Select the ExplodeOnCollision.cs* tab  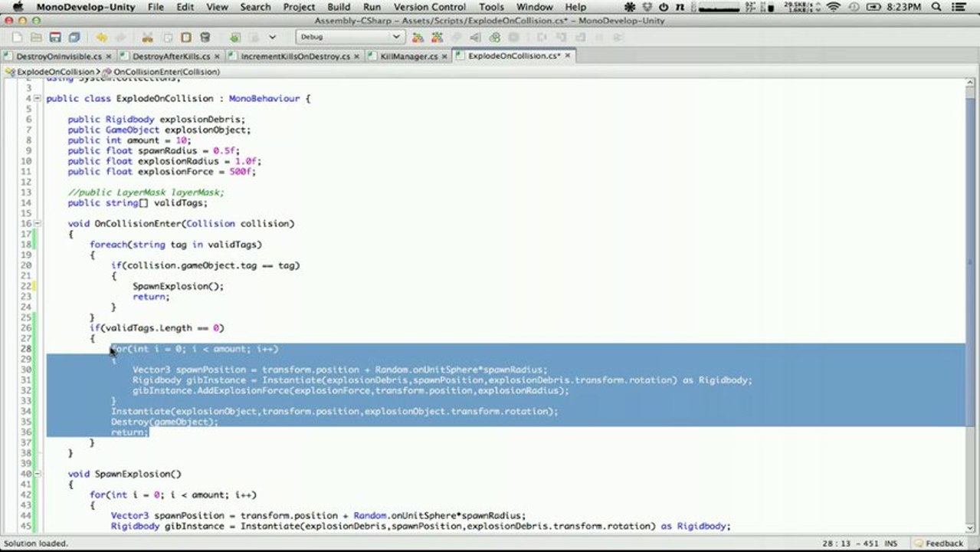point(513,56)
